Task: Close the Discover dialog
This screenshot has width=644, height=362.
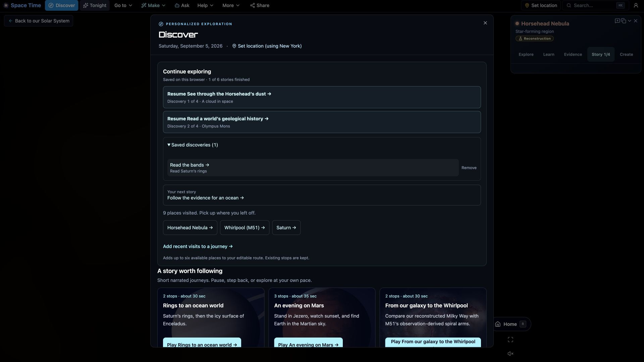Action: (x=485, y=23)
